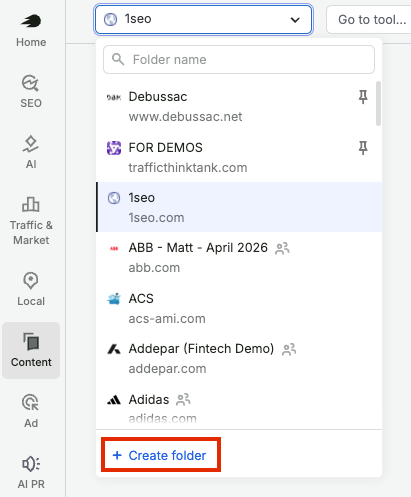The image size is (411, 497).
Task: Select the AI sidebar icon
Action: (x=31, y=152)
